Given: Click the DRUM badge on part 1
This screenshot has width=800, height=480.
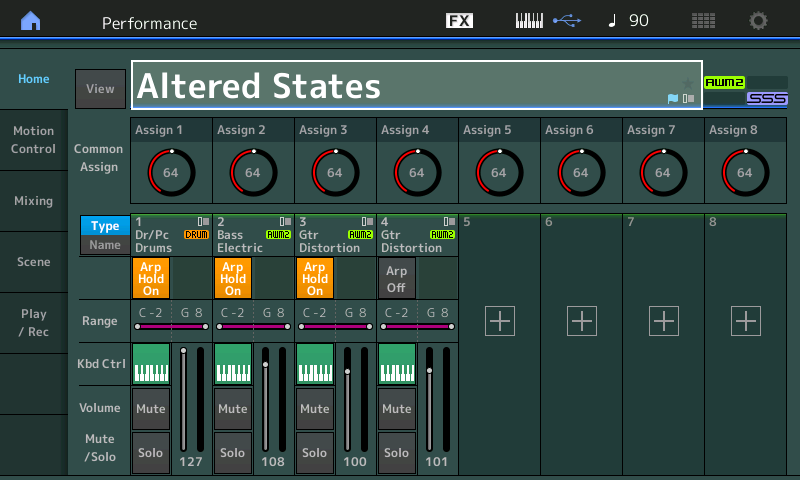Looking at the screenshot, I should 196,235.
